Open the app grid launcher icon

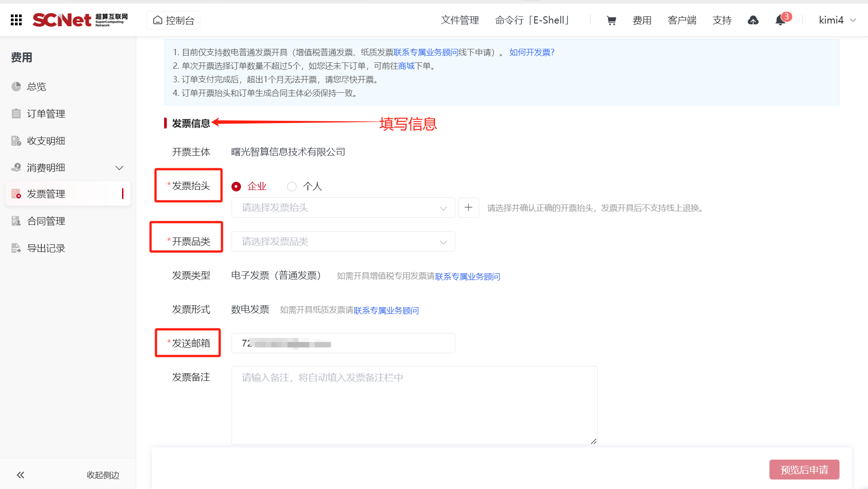(16, 20)
